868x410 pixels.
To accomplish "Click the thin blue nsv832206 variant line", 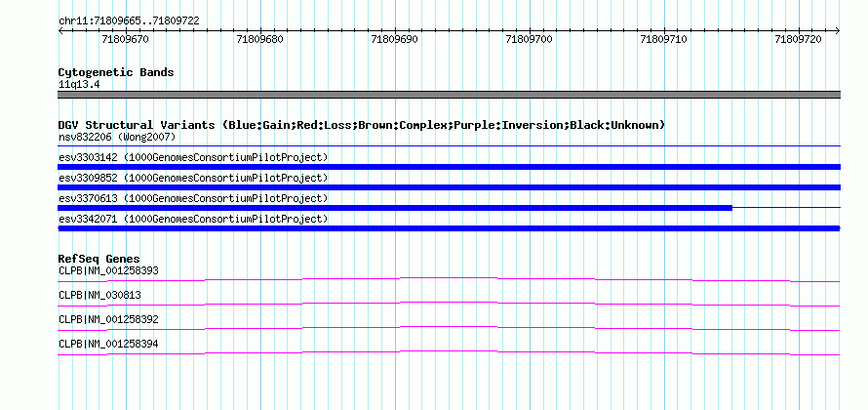I will click(449, 146).
